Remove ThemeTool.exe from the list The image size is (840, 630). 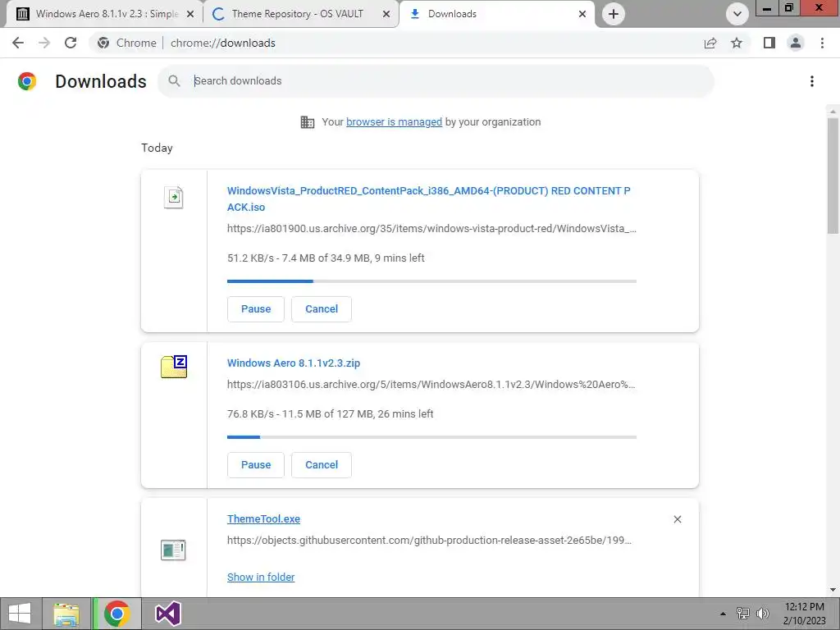click(677, 519)
